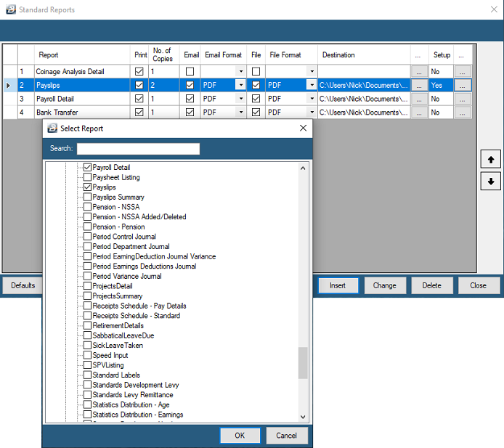Enable File checkbox for Coinage Analysis Detail
The width and height of the screenshot is (504, 448).
point(256,71)
